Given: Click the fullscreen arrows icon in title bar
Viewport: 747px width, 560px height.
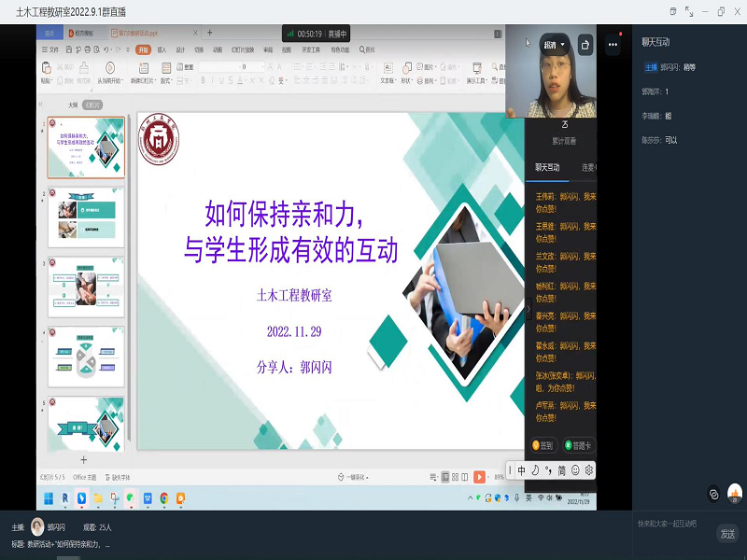Looking at the screenshot, I should coord(689,11).
